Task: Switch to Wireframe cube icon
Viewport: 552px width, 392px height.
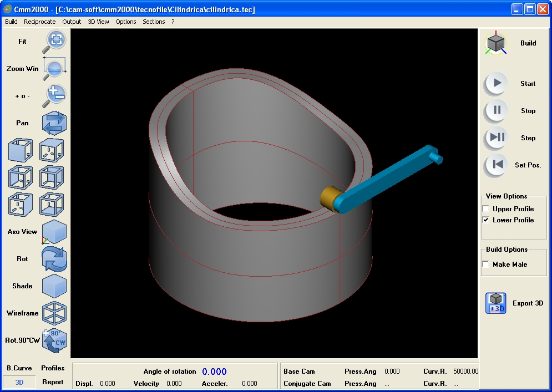Action: click(54, 313)
